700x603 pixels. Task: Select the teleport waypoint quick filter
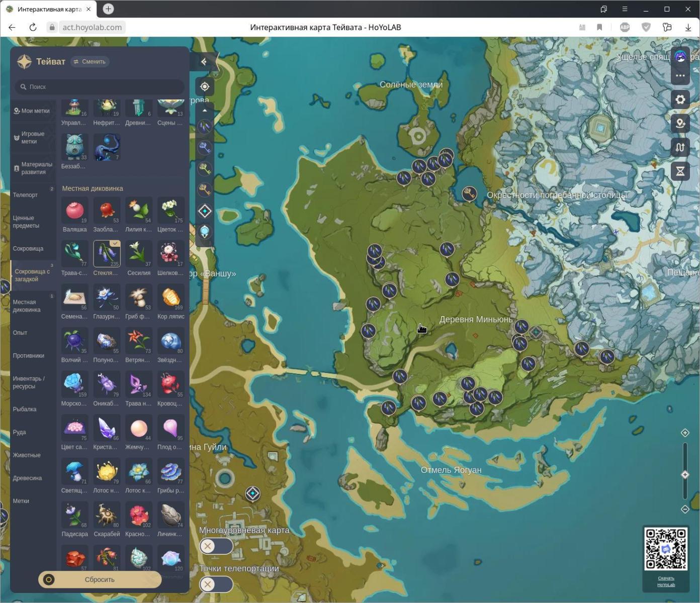click(205, 211)
